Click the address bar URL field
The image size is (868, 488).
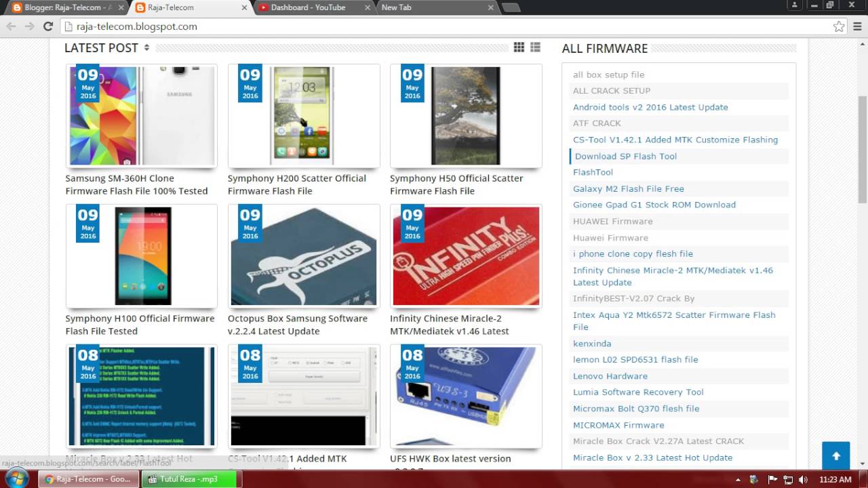pos(444,26)
